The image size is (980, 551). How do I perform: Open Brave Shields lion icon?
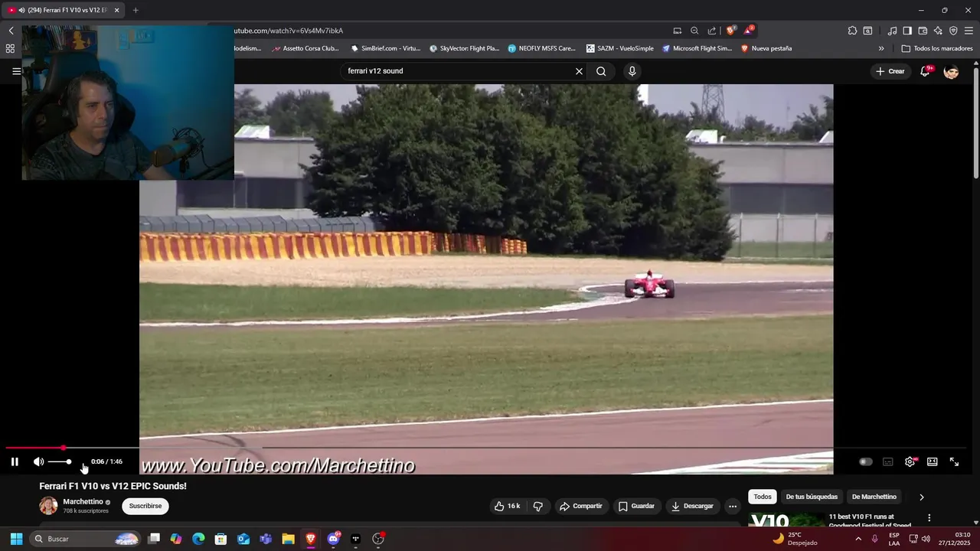point(731,31)
